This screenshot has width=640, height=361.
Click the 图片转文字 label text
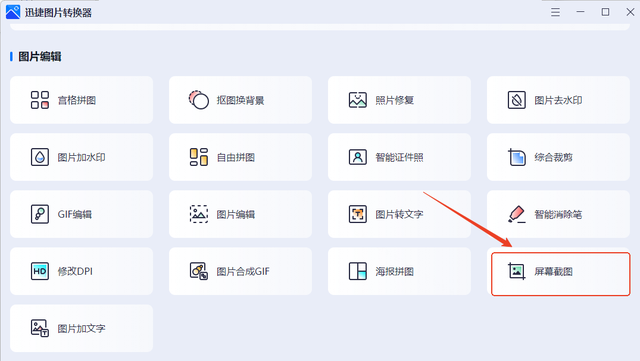point(399,214)
